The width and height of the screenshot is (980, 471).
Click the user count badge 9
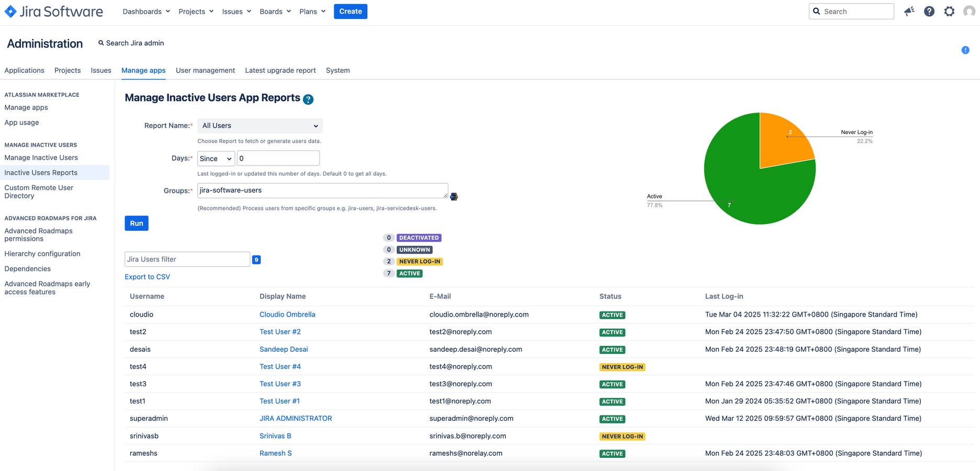256,260
